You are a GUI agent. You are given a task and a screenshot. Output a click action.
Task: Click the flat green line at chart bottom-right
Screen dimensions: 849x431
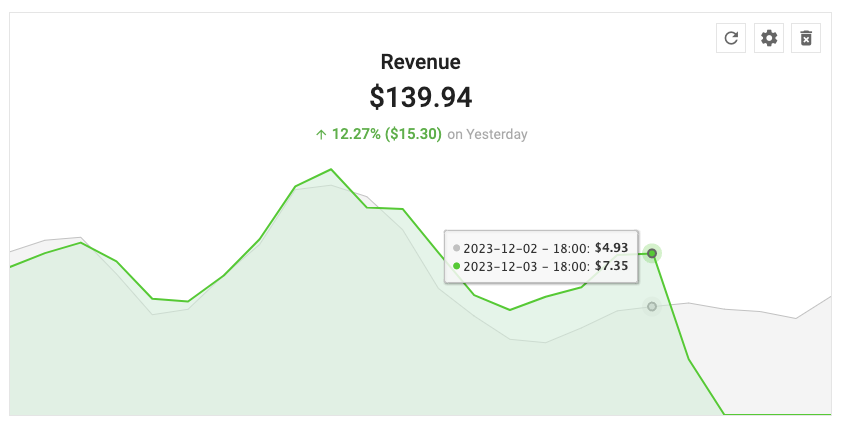pyautogui.click(x=778, y=414)
